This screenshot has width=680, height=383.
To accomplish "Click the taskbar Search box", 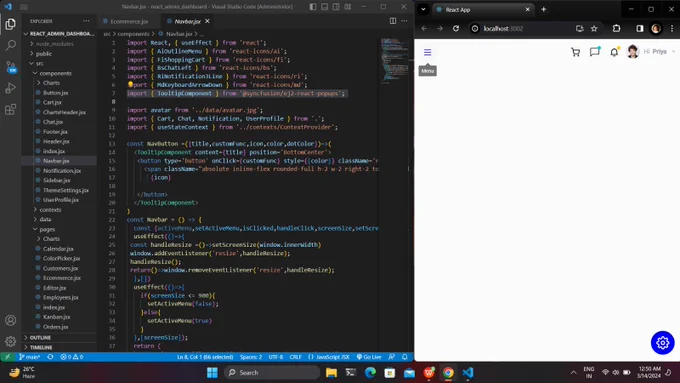I will coord(272,372).
